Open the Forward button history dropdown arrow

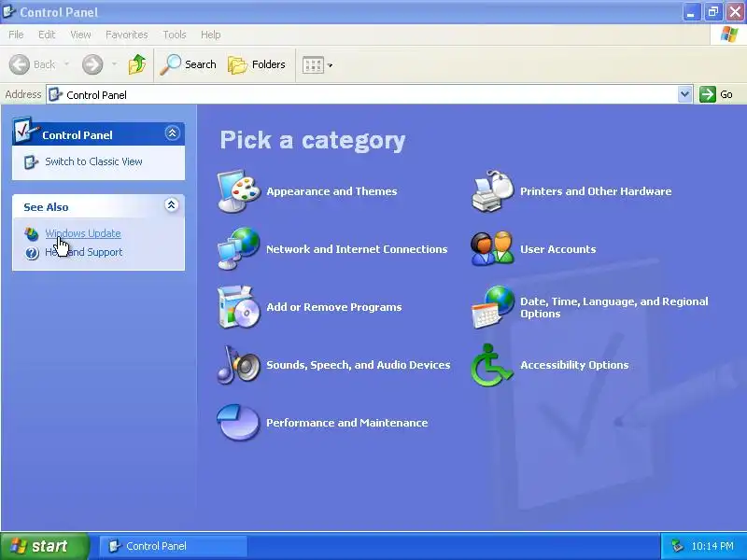point(114,63)
